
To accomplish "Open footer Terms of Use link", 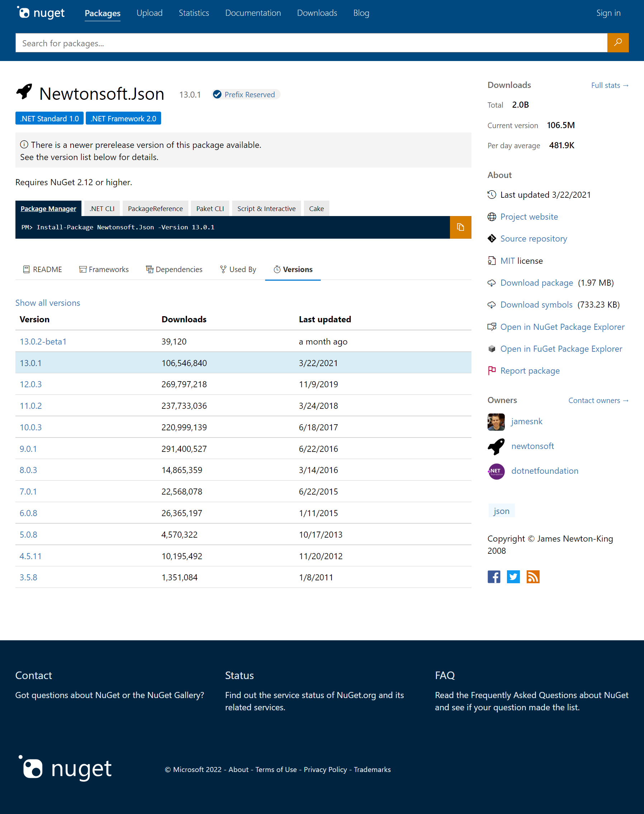I will [276, 769].
